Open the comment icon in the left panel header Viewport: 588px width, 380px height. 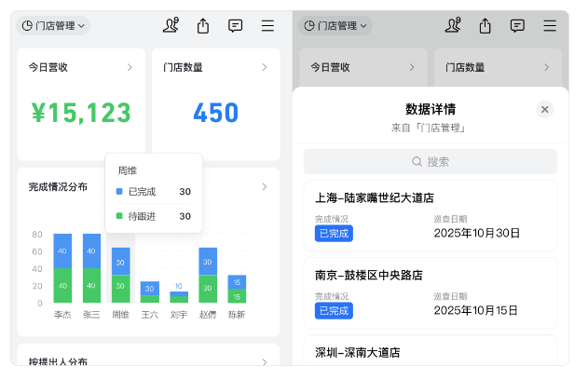(x=236, y=26)
